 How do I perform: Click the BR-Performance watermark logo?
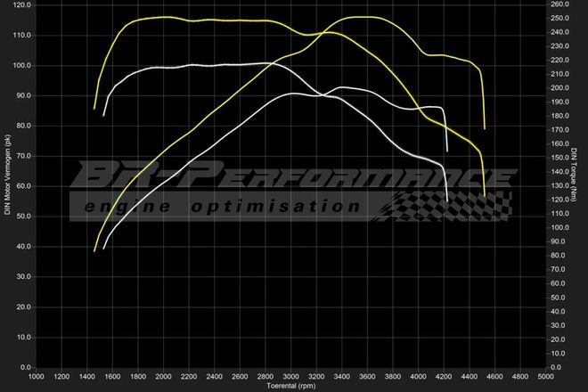[x=294, y=176]
